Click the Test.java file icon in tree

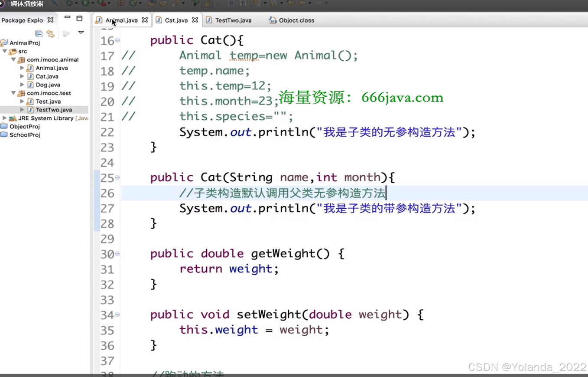pos(30,102)
